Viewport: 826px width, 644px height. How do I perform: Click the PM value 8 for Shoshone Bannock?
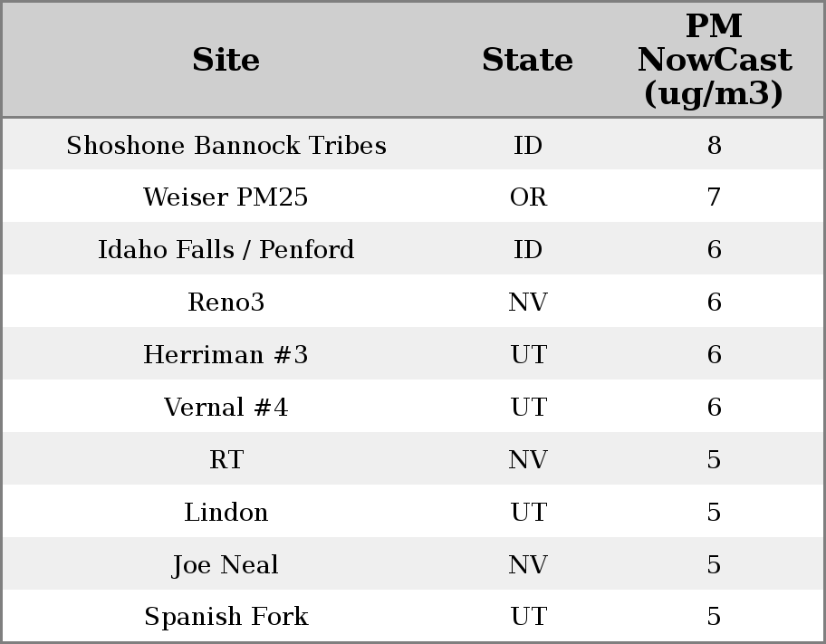(714, 146)
